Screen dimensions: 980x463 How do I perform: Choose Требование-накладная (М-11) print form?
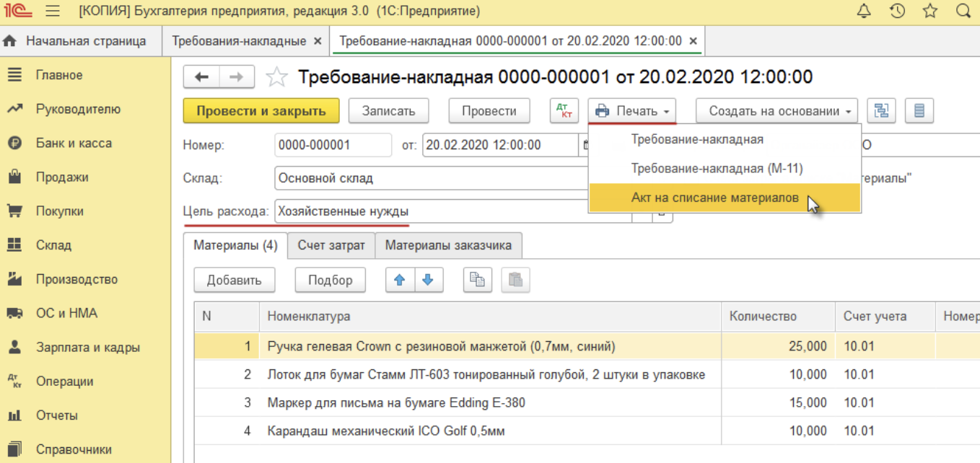coord(717,169)
